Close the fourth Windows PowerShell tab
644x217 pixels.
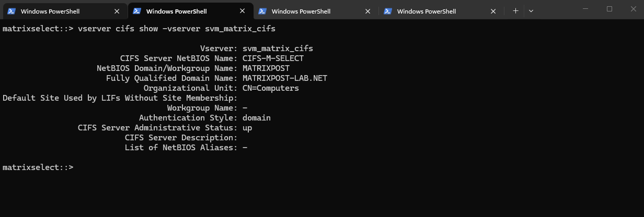coord(493,11)
